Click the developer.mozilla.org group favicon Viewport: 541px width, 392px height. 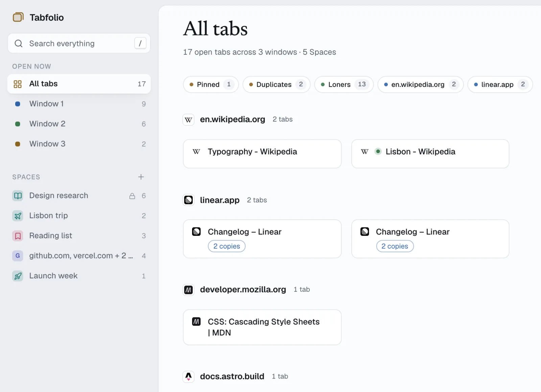[x=189, y=290]
